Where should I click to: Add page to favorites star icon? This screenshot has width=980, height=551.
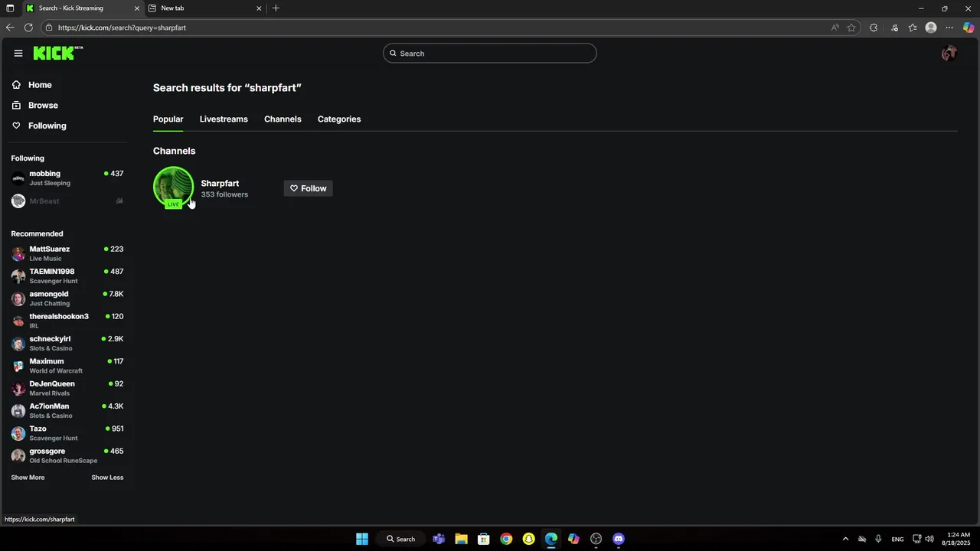851,28
